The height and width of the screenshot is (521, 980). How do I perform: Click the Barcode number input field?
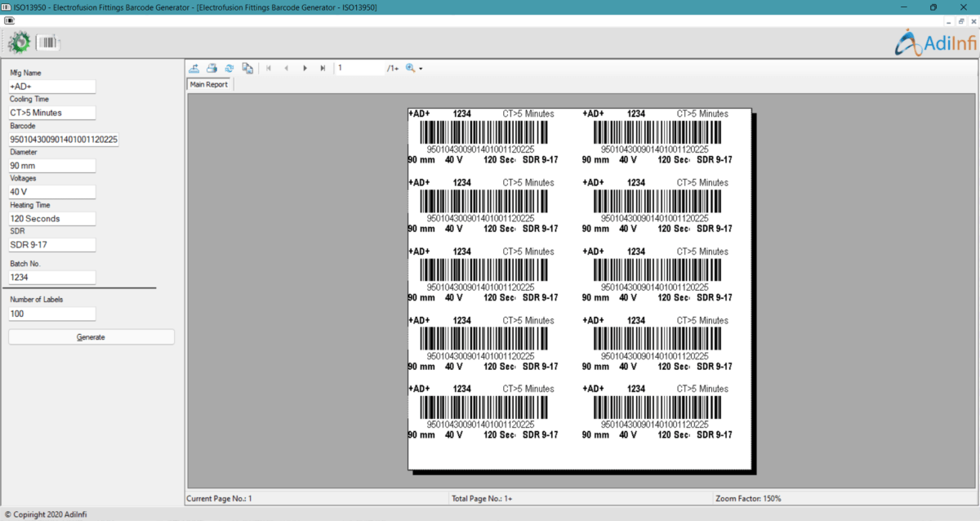[x=64, y=140]
